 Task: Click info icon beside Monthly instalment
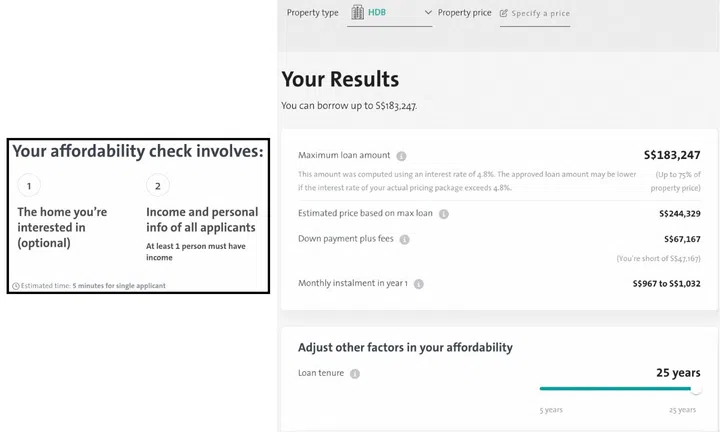(x=419, y=284)
